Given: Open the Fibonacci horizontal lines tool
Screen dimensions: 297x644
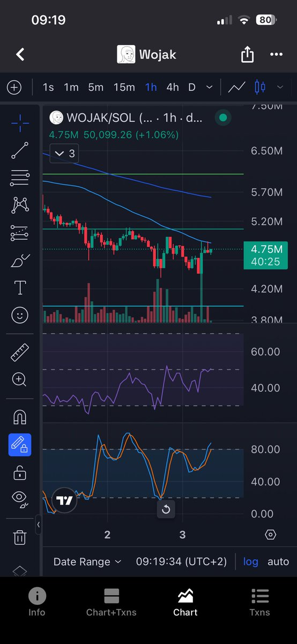Looking at the screenshot, I should [20, 177].
